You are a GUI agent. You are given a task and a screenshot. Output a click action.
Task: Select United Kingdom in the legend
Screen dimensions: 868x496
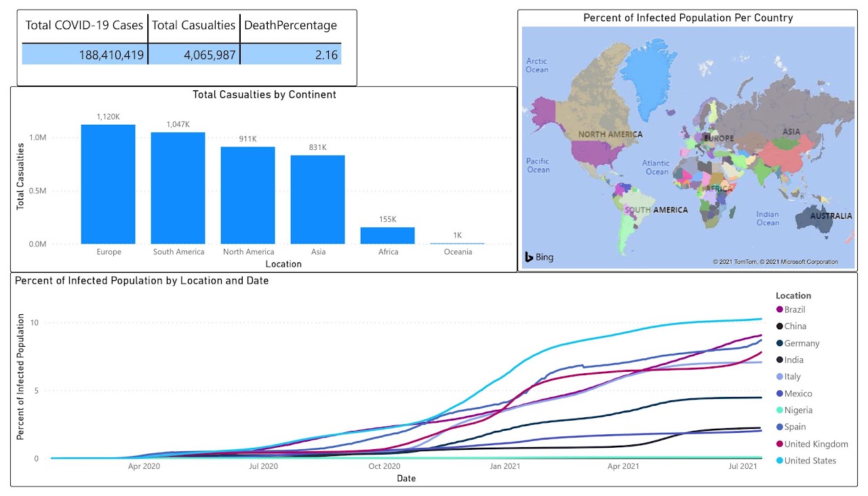click(816, 444)
